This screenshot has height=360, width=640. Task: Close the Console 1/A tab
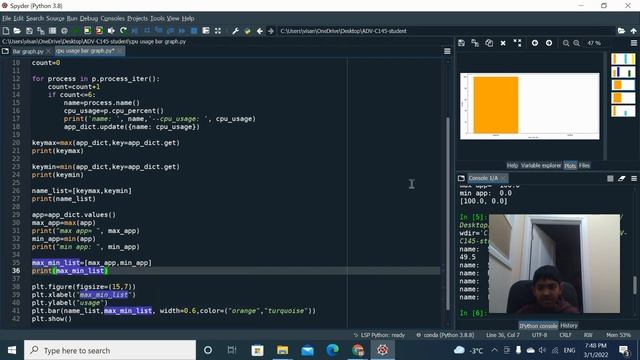click(x=503, y=178)
